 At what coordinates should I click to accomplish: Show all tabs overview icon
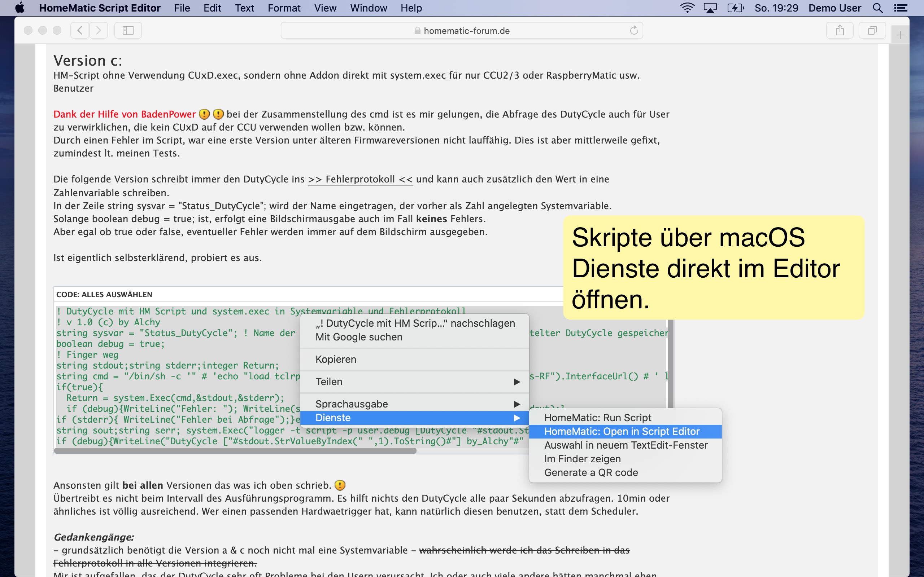(872, 31)
